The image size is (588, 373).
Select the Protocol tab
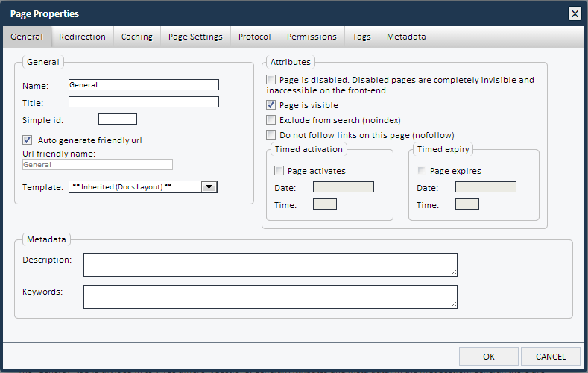pos(255,37)
